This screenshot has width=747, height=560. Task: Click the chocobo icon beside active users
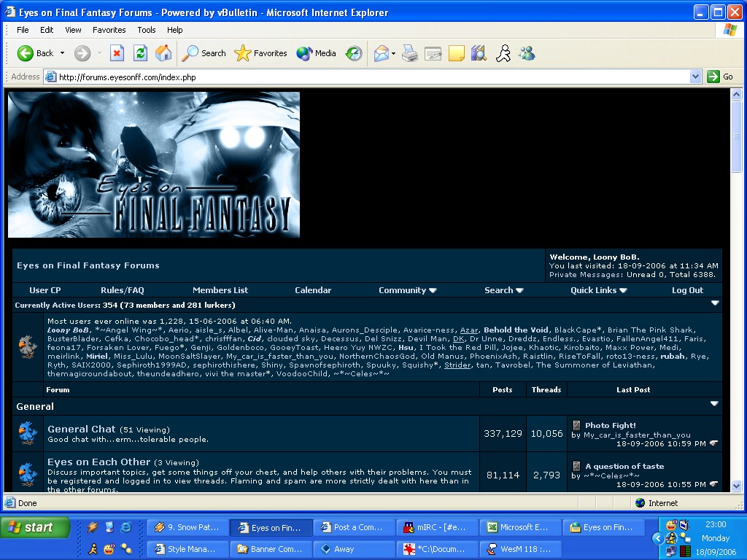pos(28,346)
